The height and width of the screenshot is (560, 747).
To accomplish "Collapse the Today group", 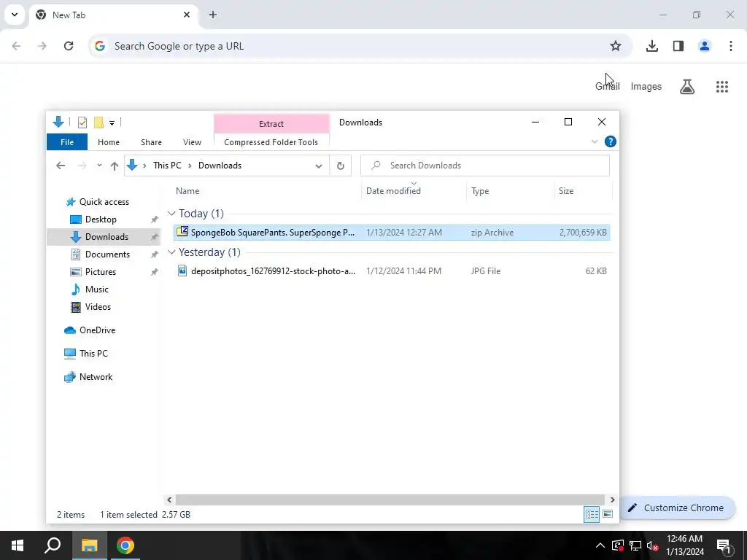I will (x=171, y=214).
